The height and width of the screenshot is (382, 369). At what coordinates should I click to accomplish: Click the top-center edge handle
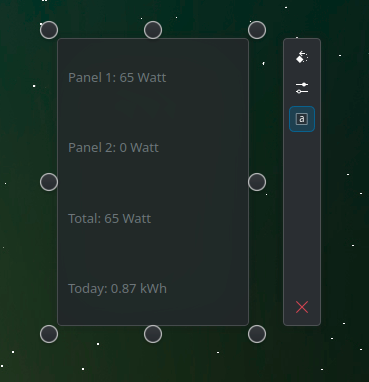[153, 30]
